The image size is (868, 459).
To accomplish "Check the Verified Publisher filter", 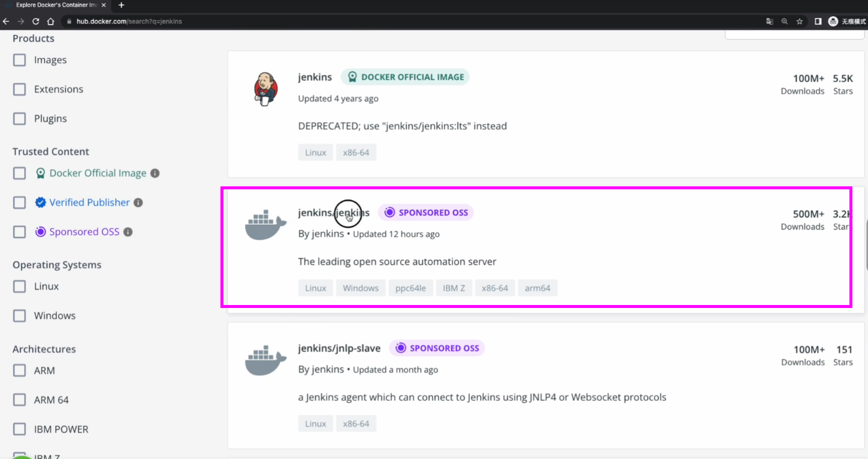I will [20, 203].
